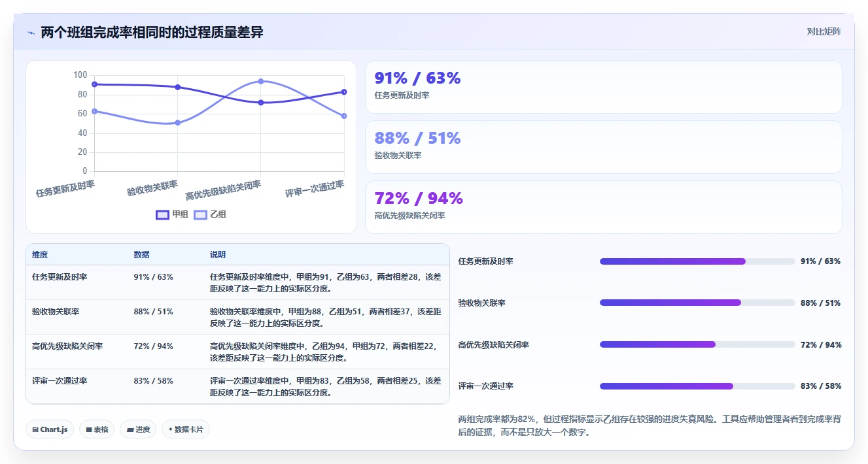Click the 乙组 chart point at 验收物关联率
Screen dimensions: 868x464
(x=178, y=123)
